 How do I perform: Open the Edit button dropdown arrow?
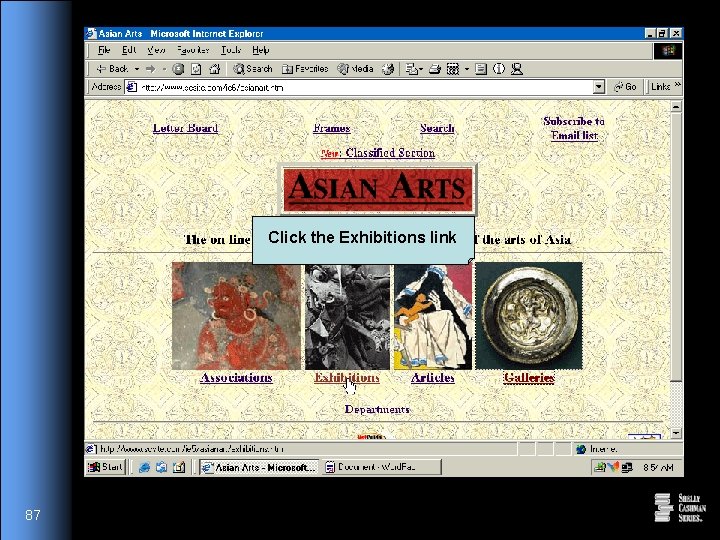(467, 69)
